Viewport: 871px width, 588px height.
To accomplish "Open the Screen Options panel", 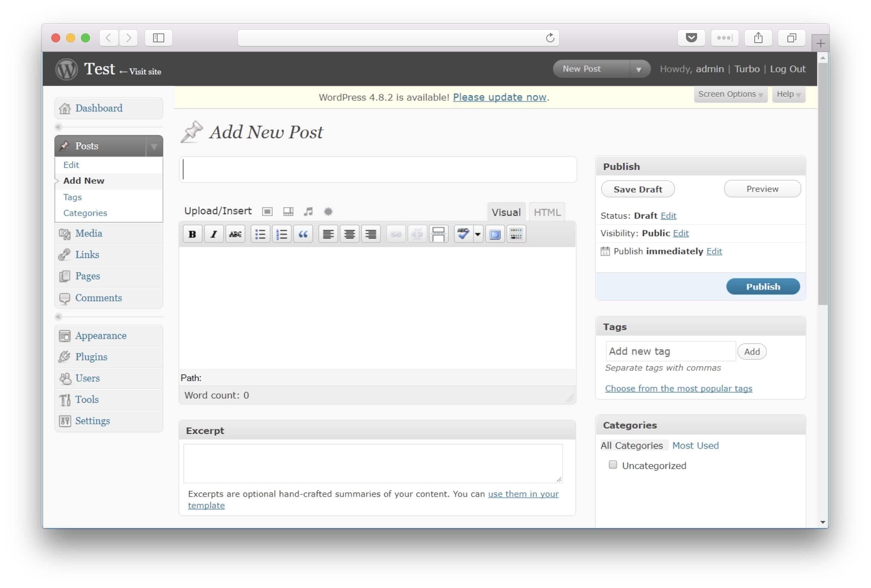I will (730, 94).
